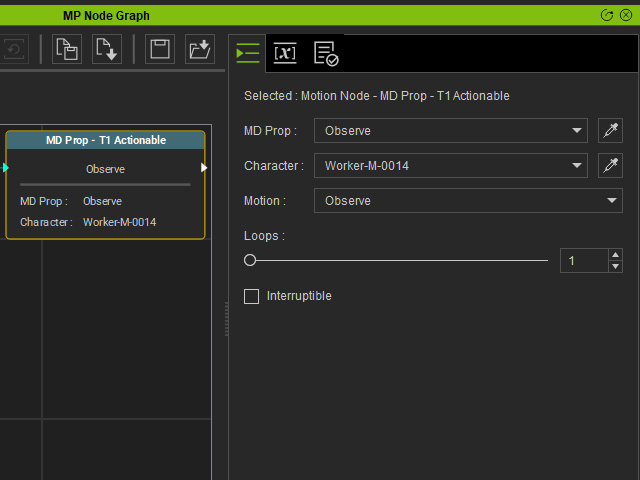Open the Character dropdown Worker-M-0014
The height and width of the screenshot is (480, 640).
click(x=451, y=166)
